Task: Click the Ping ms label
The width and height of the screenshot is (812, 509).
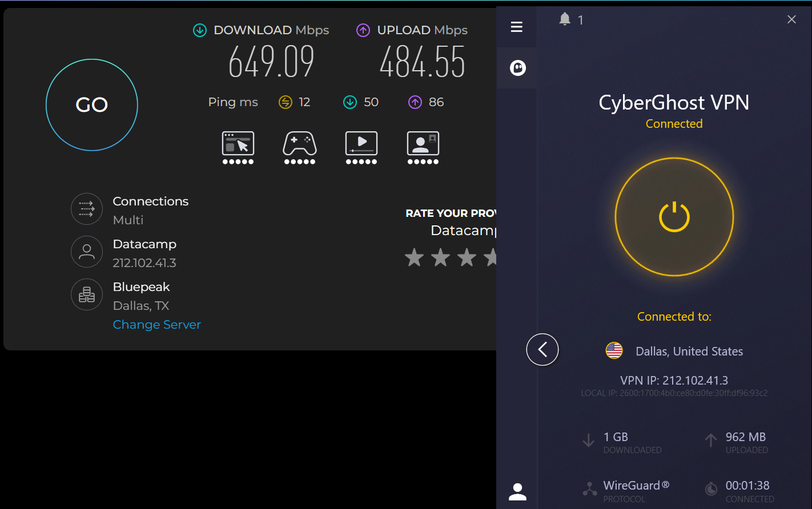Action: 233,102
